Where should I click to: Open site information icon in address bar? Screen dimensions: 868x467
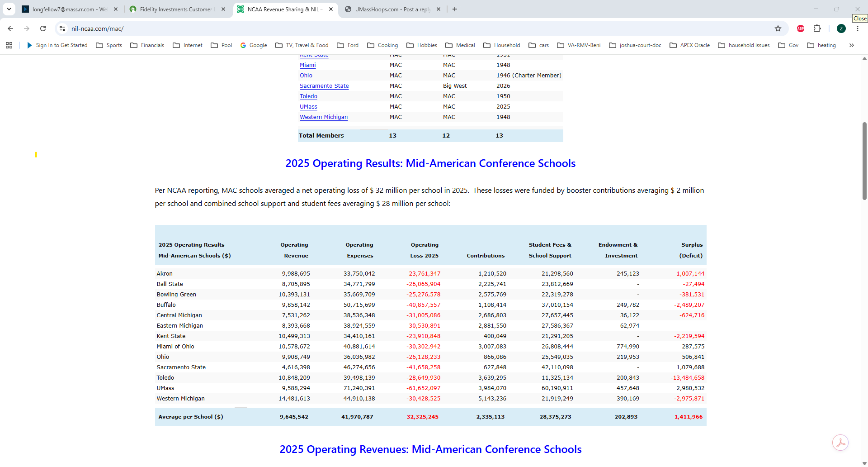click(x=62, y=29)
